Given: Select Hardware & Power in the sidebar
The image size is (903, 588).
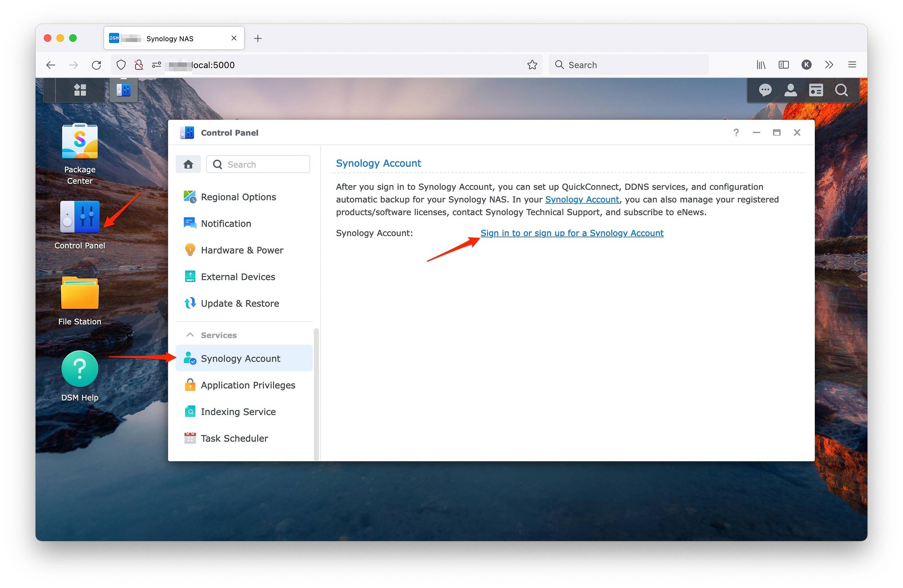Looking at the screenshot, I should point(242,250).
